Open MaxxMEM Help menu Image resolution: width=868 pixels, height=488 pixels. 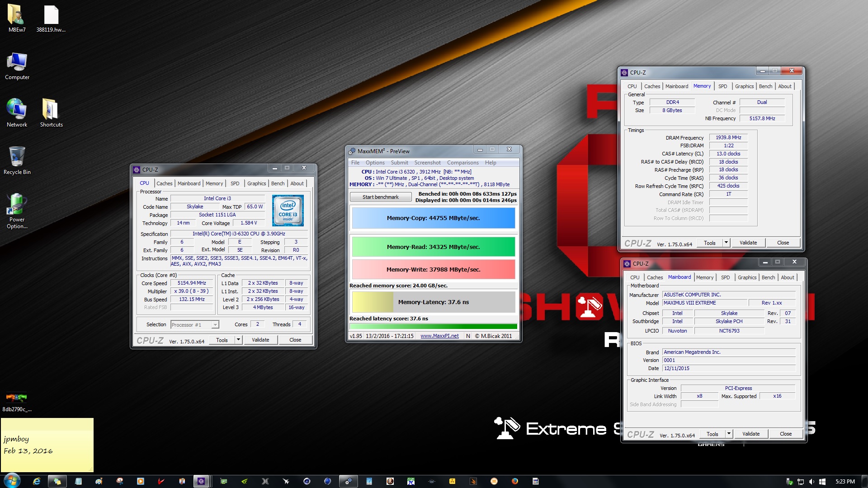coord(491,163)
